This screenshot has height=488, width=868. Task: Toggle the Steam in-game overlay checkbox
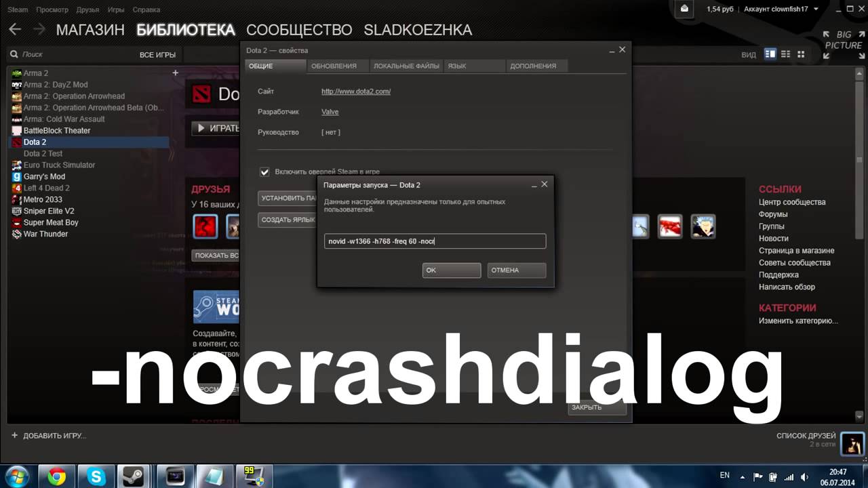(x=264, y=172)
